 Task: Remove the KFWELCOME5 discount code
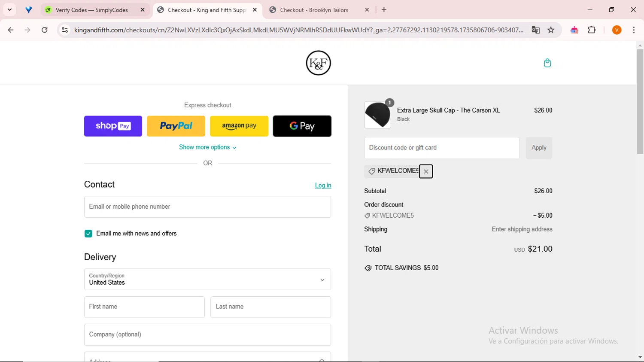point(426,171)
